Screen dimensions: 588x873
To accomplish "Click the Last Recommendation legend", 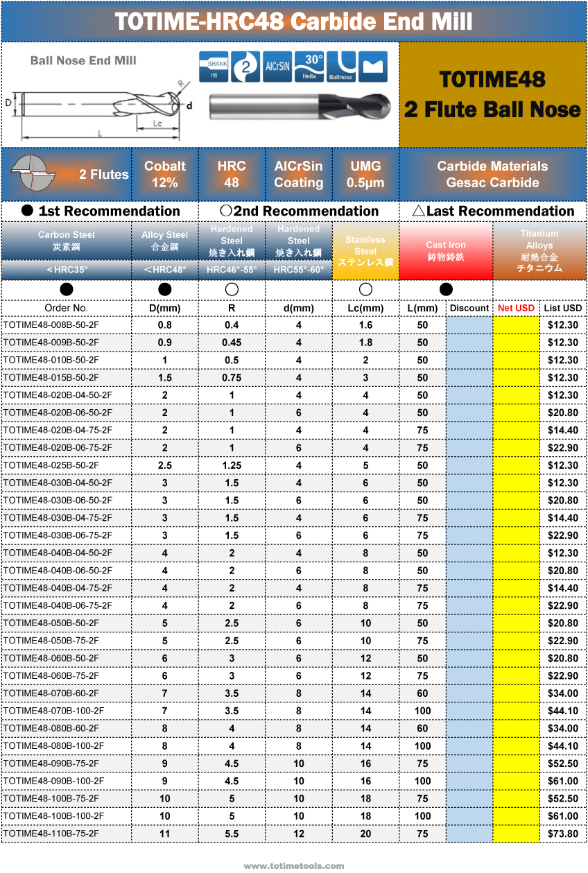I will tap(493, 211).
